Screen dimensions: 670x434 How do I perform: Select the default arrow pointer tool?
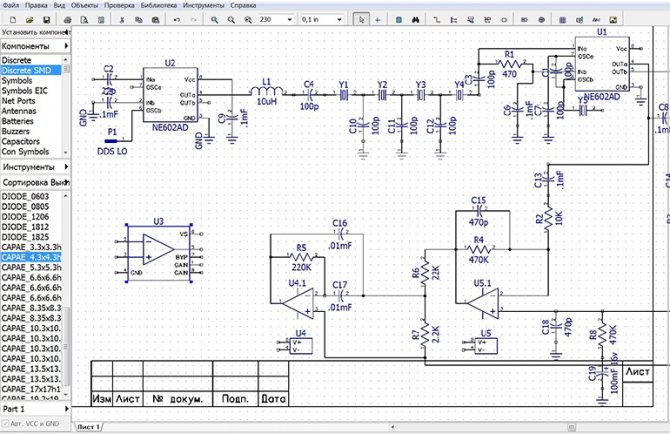[361, 20]
